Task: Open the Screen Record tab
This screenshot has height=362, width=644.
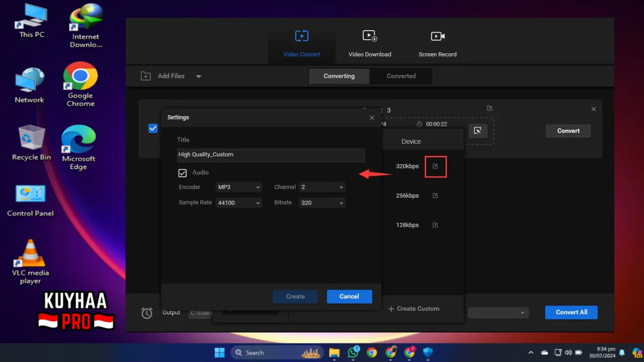Action: pyautogui.click(x=438, y=44)
